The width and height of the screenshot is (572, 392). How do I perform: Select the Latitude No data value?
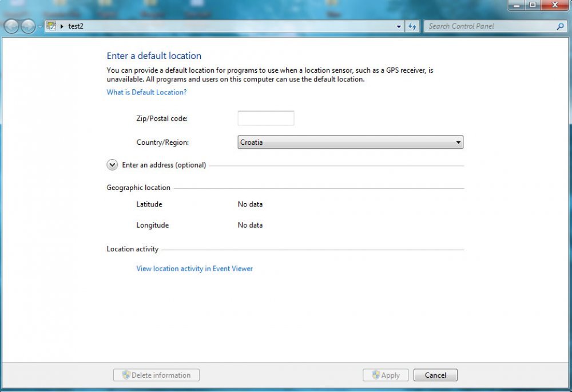(x=251, y=204)
